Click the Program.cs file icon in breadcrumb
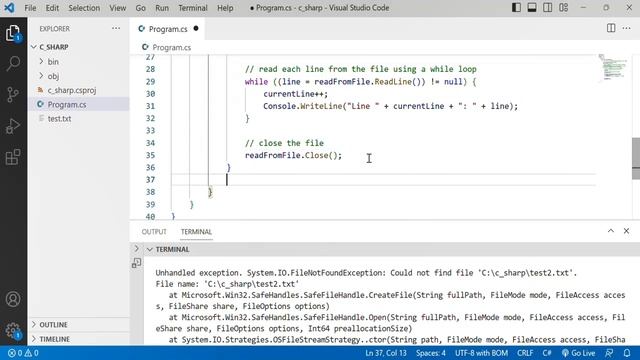 pyautogui.click(x=145, y=47)
